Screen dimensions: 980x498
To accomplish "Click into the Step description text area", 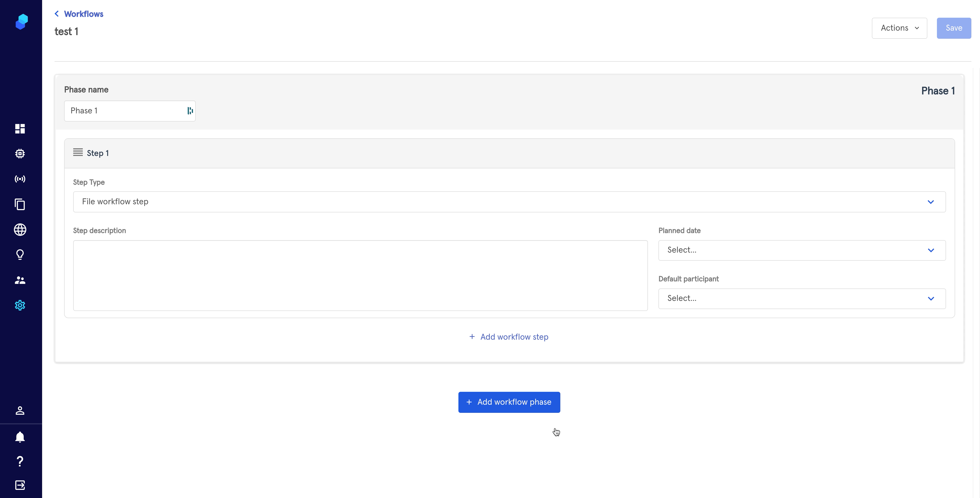I will pyautogui.click(x=360, y=275).
